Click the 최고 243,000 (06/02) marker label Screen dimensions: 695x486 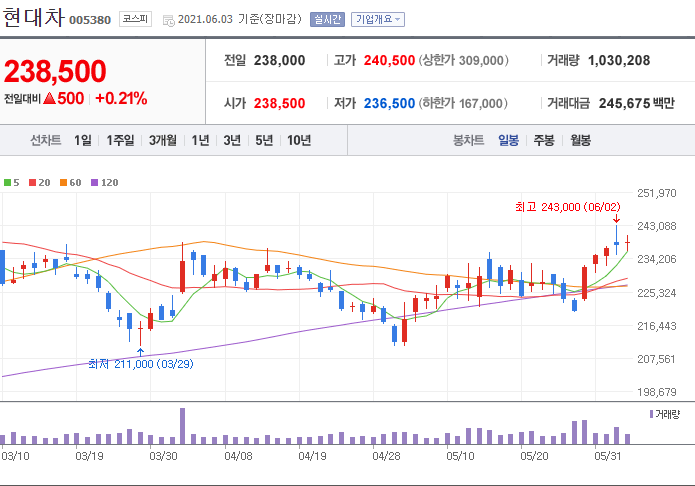click(568, 207)
